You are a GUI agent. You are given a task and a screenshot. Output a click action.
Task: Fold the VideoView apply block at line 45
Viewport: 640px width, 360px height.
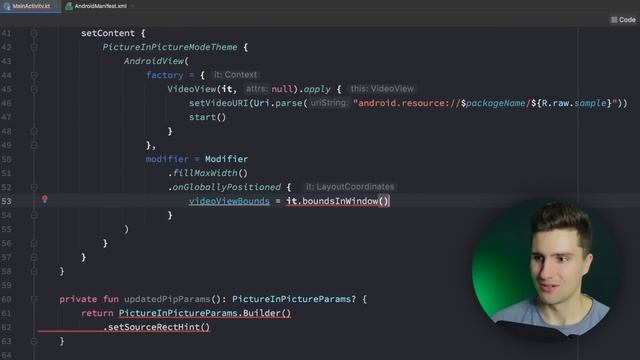[34, 89]
